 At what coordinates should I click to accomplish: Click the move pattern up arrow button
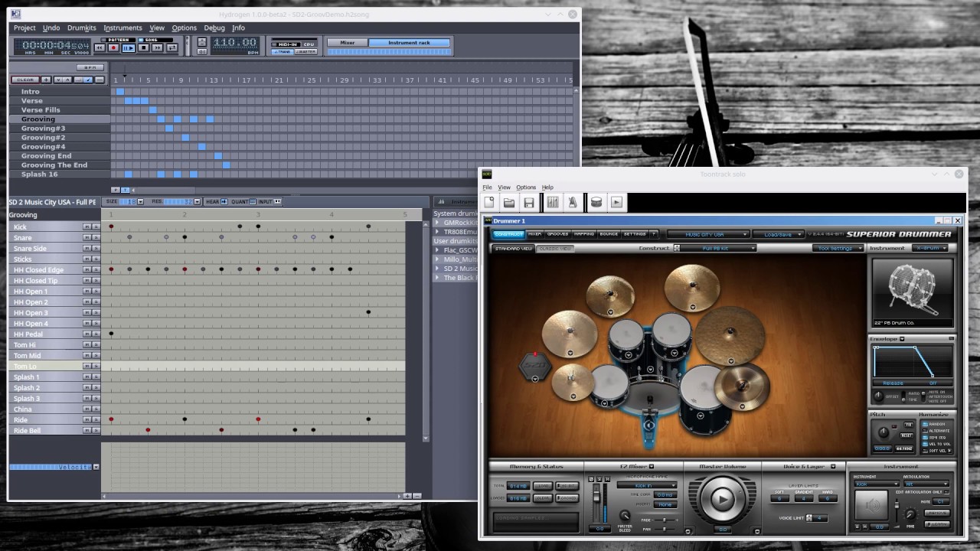[x=67, y=80]
